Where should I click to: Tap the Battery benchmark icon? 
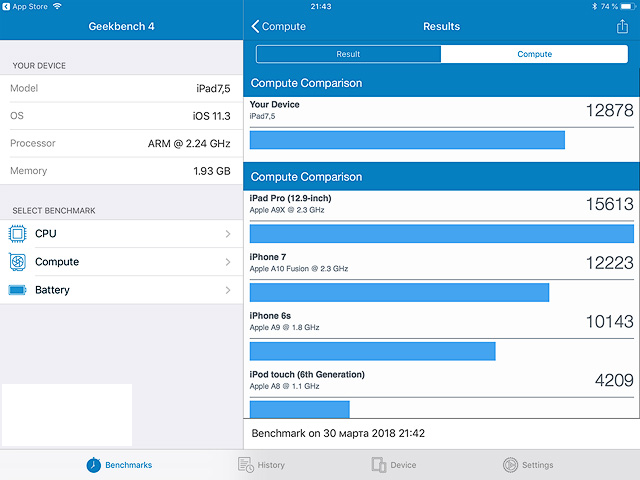point(17,290)
